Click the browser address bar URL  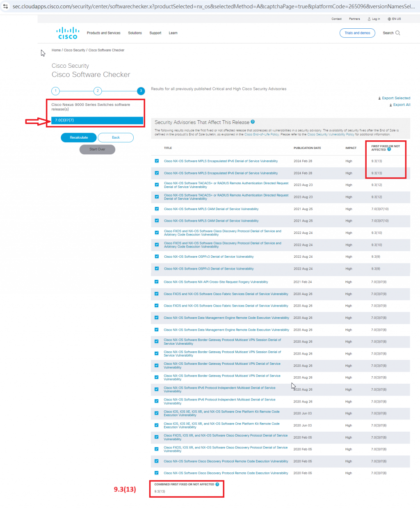click(x=213, y=6)
